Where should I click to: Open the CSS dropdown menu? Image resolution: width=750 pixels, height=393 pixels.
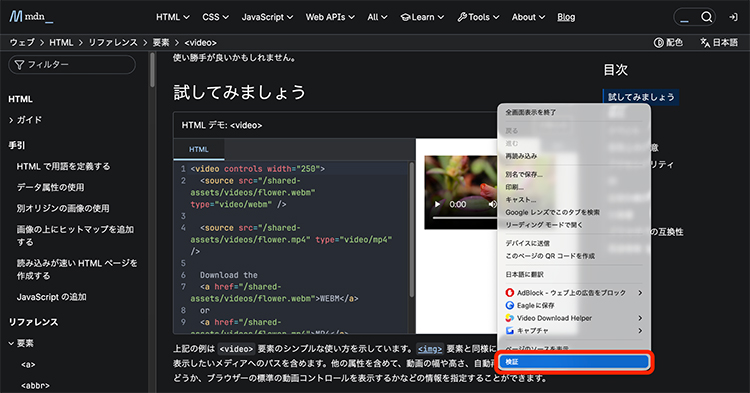tap(215, 17)
